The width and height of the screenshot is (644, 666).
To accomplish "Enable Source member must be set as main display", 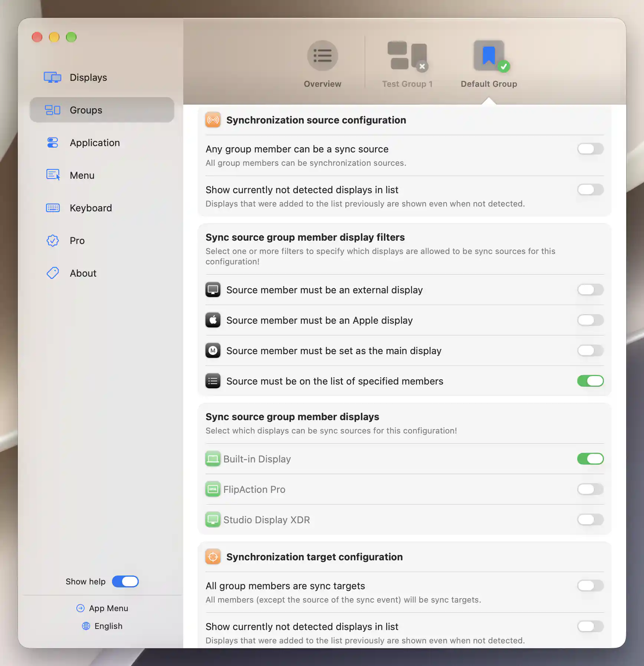I will (x=590, y=351).
